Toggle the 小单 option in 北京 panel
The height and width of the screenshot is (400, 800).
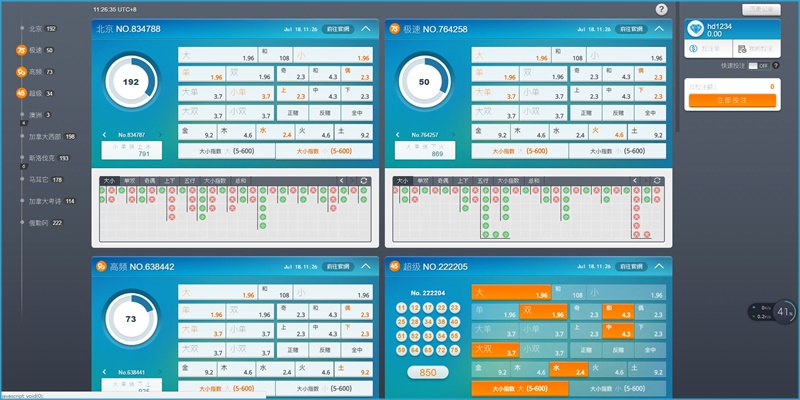237,93
